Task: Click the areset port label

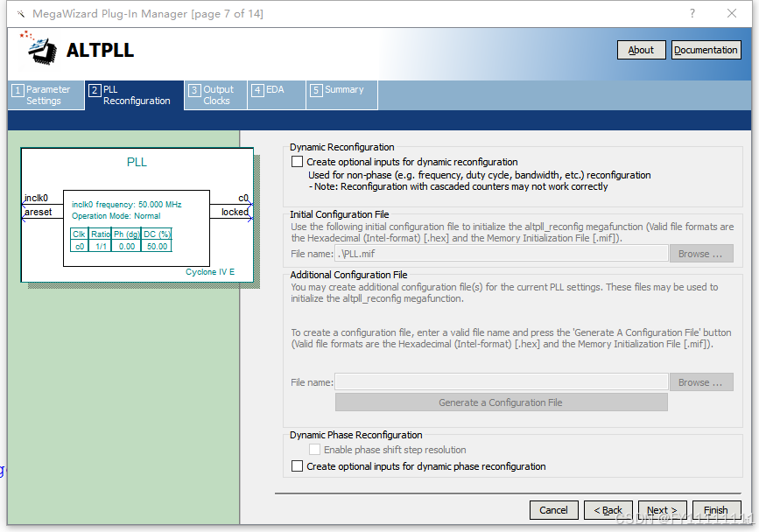Action: click(39, 212)
